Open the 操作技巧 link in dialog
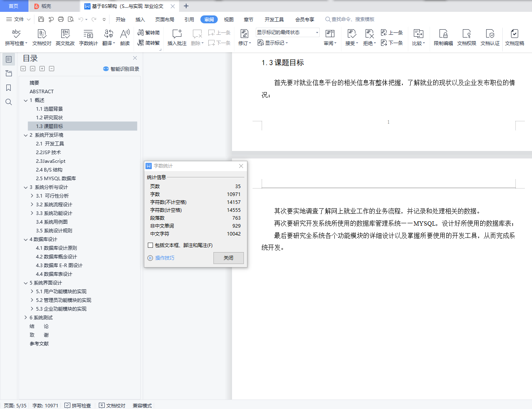This screenshot has height=409, width=532. point(161,258)
